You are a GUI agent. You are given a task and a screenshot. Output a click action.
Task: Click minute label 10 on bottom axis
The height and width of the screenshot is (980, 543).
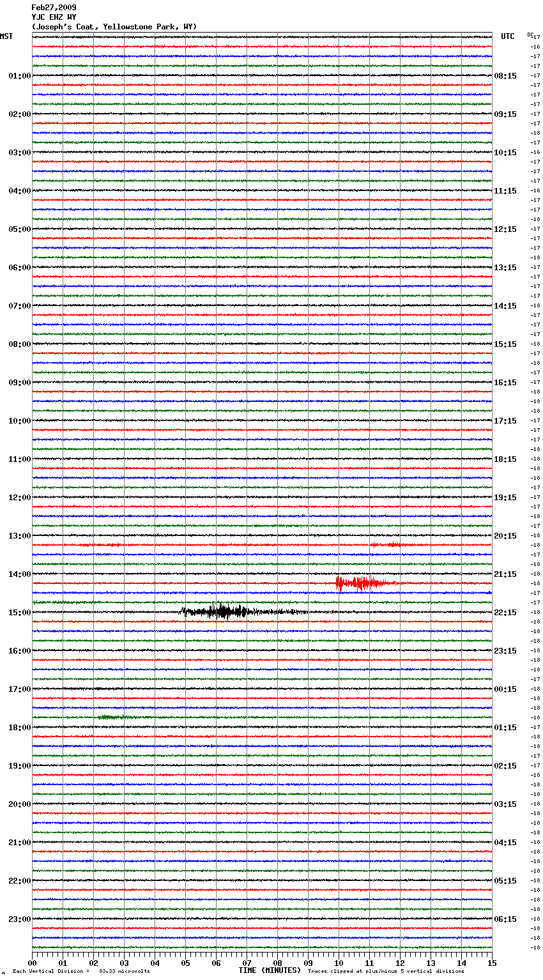coord(339,963)
